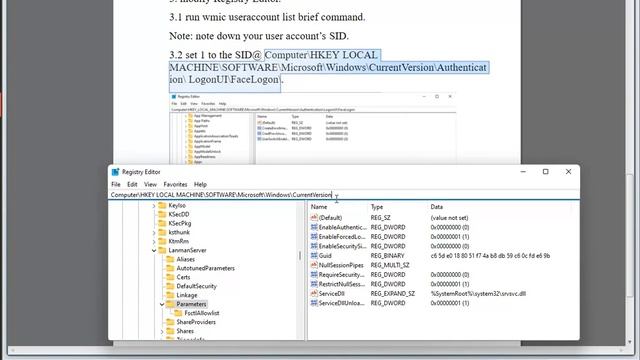
Task: Select the AutotunedParameters key label
Action: (205, 268)
